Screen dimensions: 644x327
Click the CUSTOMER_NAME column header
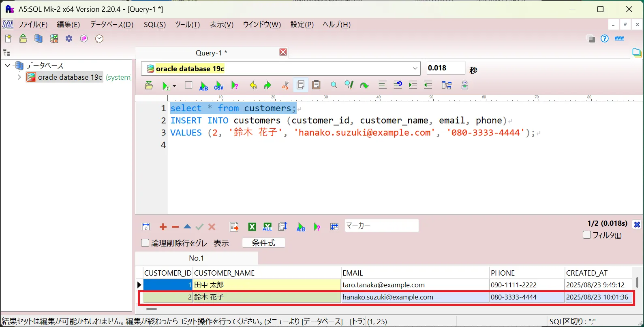[267, 273]
